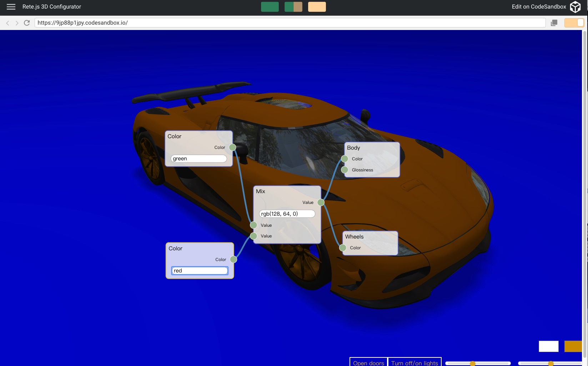Reload the current page
The image size is (588, 366).
27,22
